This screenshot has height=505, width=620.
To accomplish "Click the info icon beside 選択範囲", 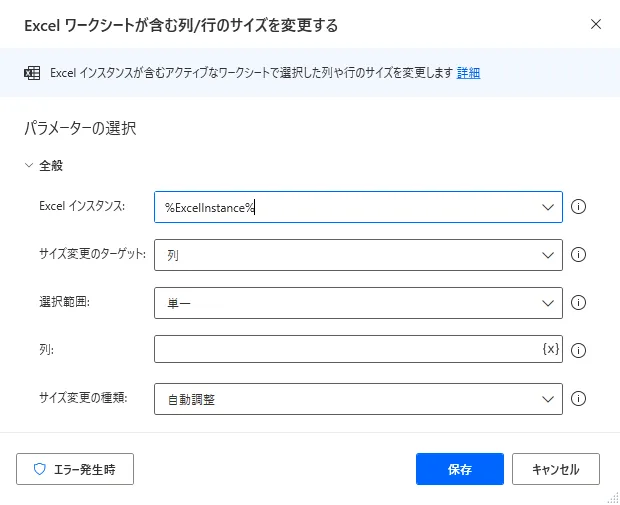I will (578, 303).
